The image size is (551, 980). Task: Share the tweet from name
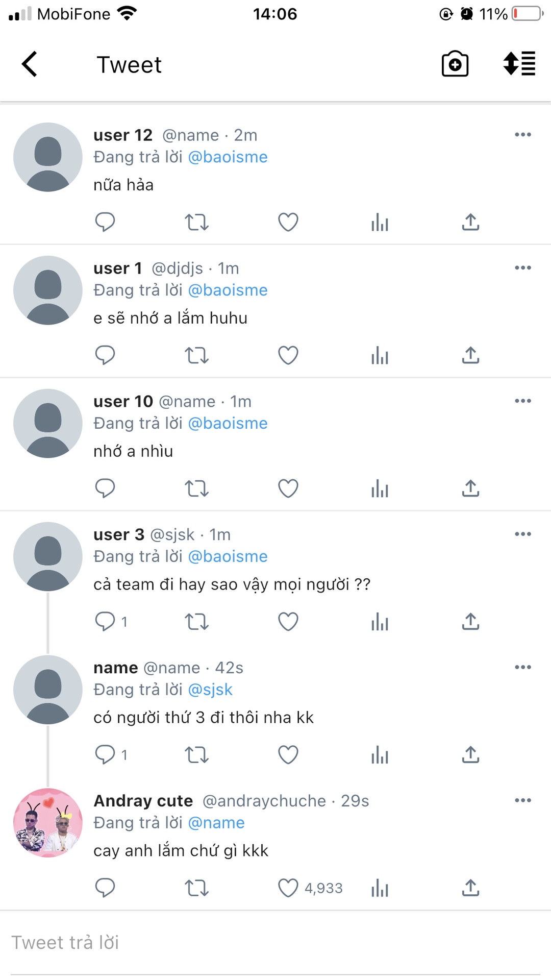pos(470,755)
